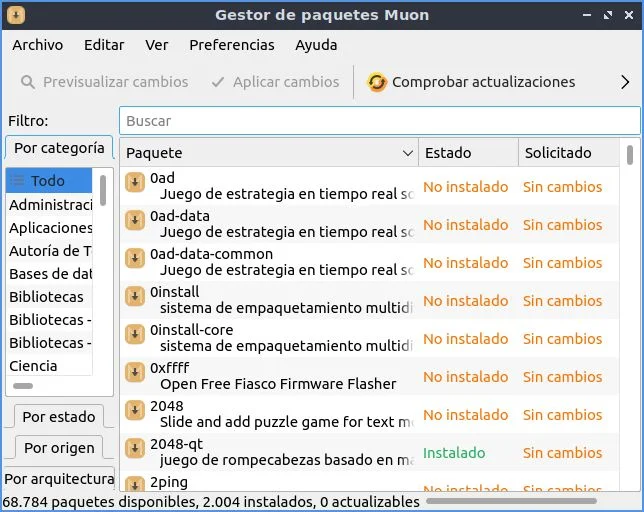The image size is (644, 512).
Task: Click the package icon for 0ad-data-common
Action: pos(135,259)
